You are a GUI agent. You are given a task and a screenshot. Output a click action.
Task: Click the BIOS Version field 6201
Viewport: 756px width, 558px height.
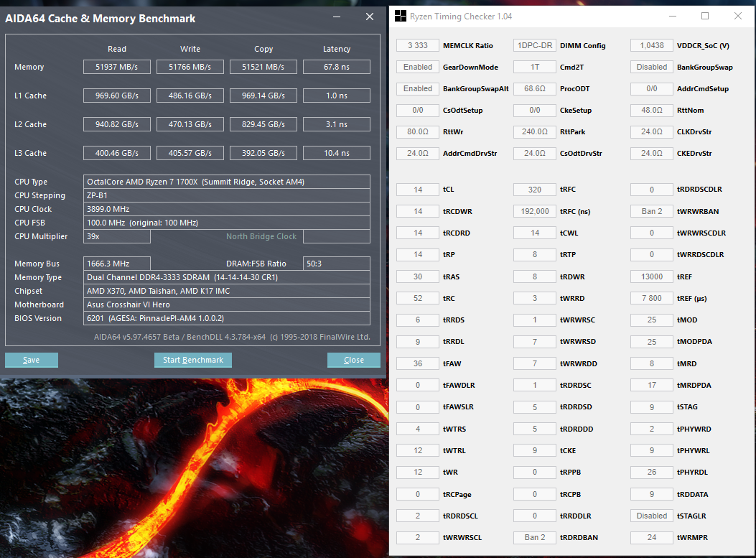point(227,318)
